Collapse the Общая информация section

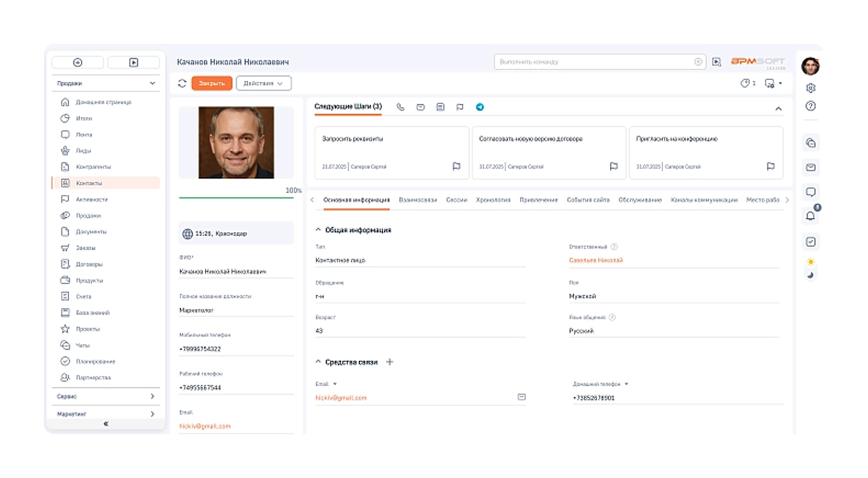[318, 230]
